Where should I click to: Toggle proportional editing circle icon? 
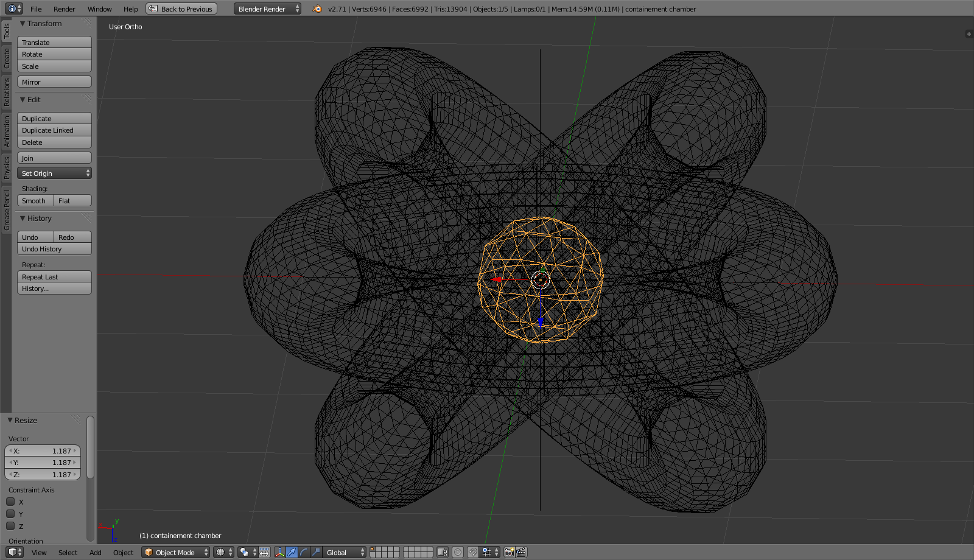pyautogui.click(x=458, y=552)
